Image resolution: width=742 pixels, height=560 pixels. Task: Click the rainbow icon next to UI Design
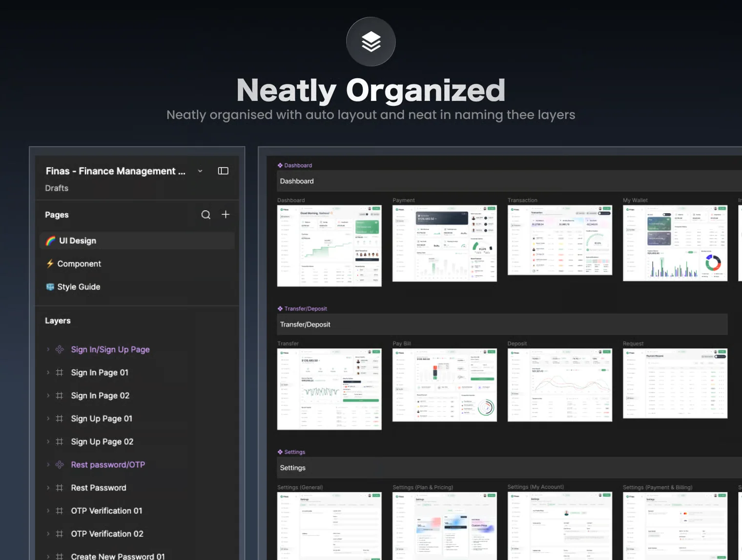[50, 240]
